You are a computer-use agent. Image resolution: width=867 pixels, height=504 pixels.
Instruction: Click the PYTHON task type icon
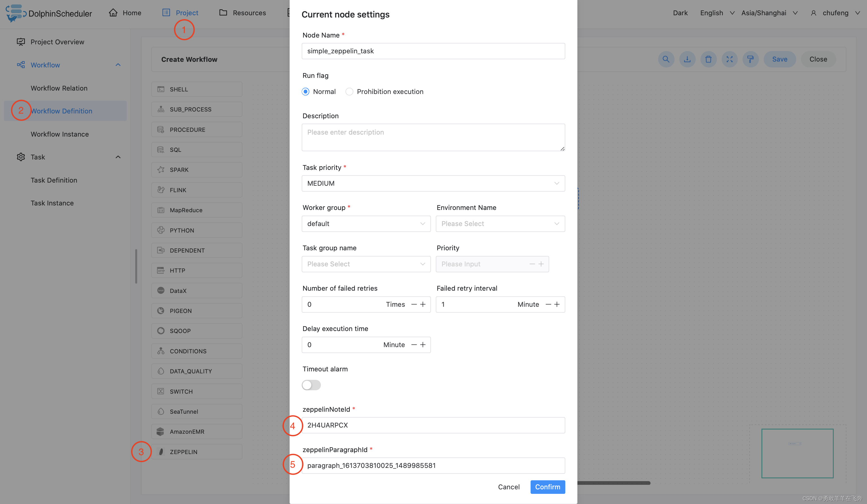point(160,230)
